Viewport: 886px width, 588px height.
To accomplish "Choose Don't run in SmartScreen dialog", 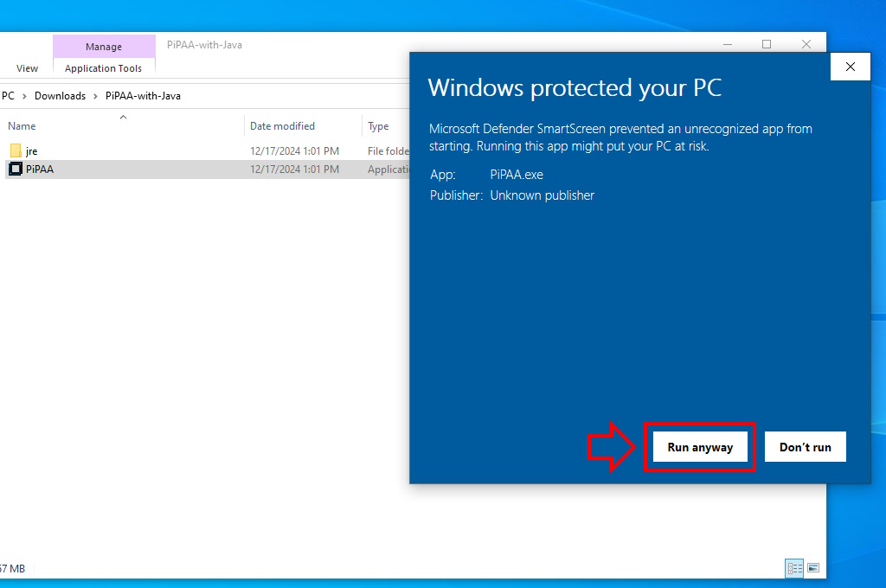I will click(806, 447).
